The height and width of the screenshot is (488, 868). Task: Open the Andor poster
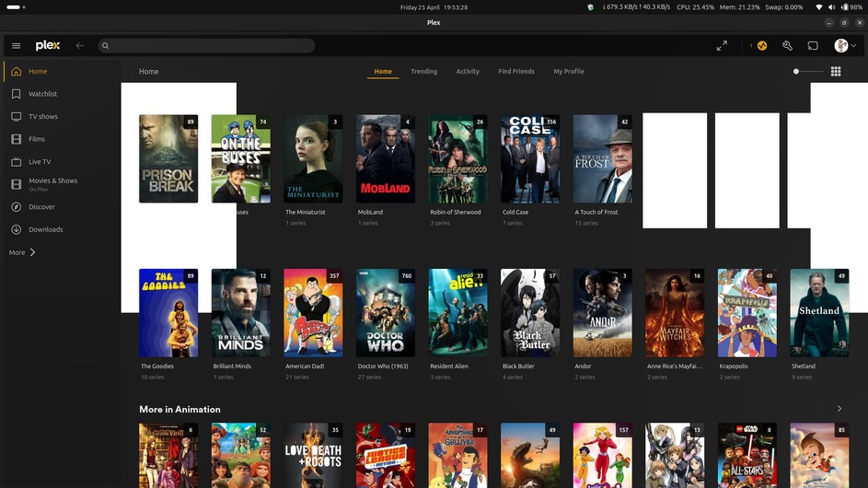click(x=602, y=313)
